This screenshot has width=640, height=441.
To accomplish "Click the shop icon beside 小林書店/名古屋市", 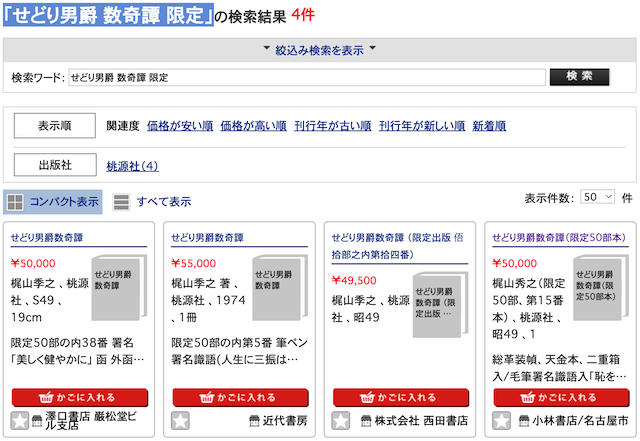I will click(524, 421).
